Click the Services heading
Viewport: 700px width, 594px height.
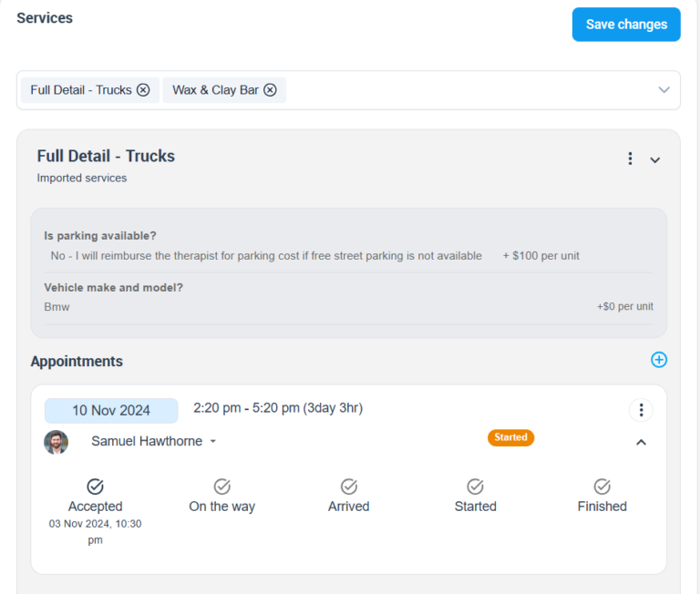(x=45, y=18)
